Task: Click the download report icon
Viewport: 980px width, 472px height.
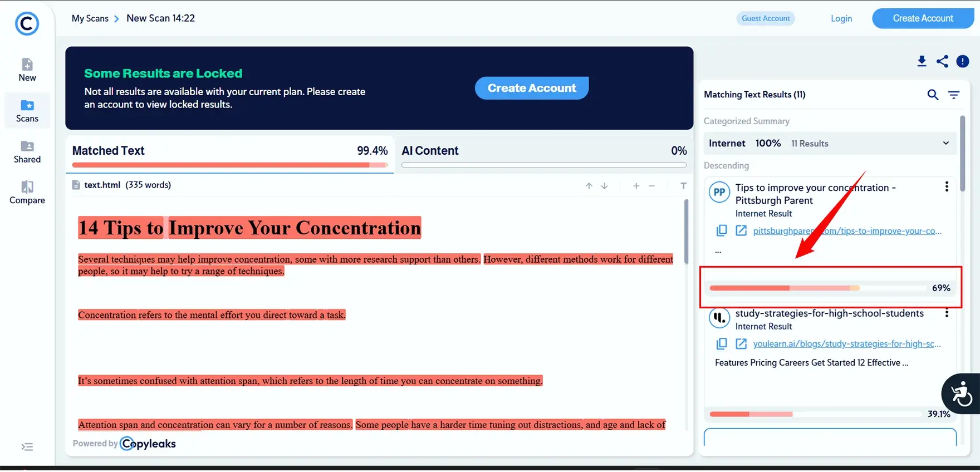Action: click(922, 61)
